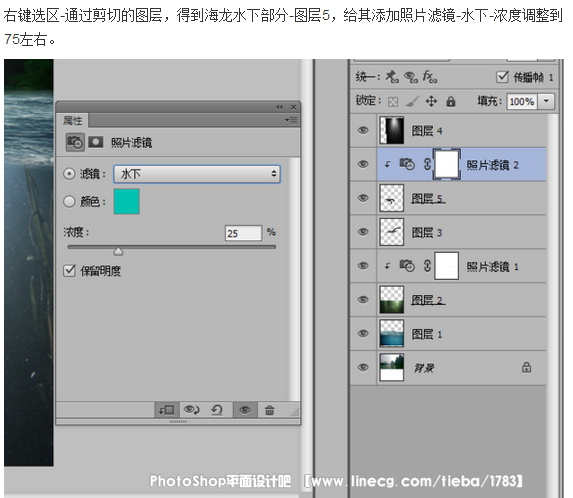Hide the 图层 4 layer via eye icon
The width and height of the screenshot is (573, 498).
point(363,130)
